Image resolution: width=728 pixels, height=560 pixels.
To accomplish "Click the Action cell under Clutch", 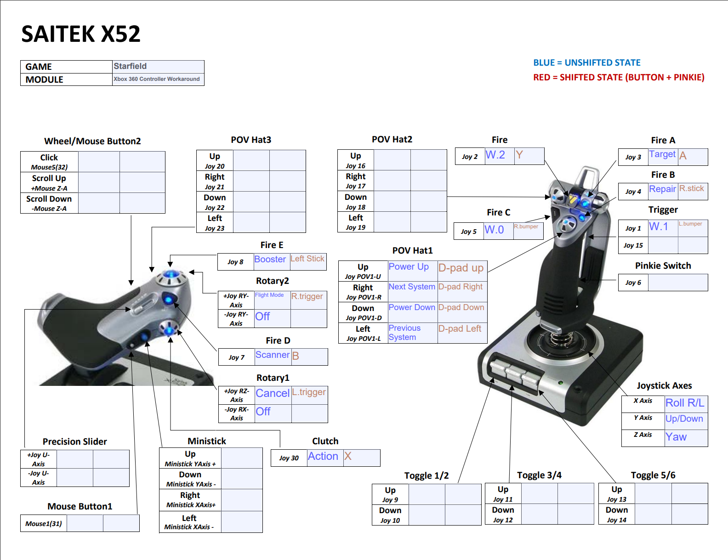I will point(325,458).
